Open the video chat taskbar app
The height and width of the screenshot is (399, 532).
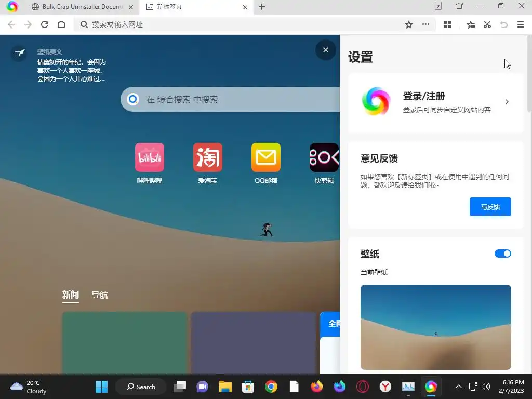pyautogui.click(x=202, y=387)
